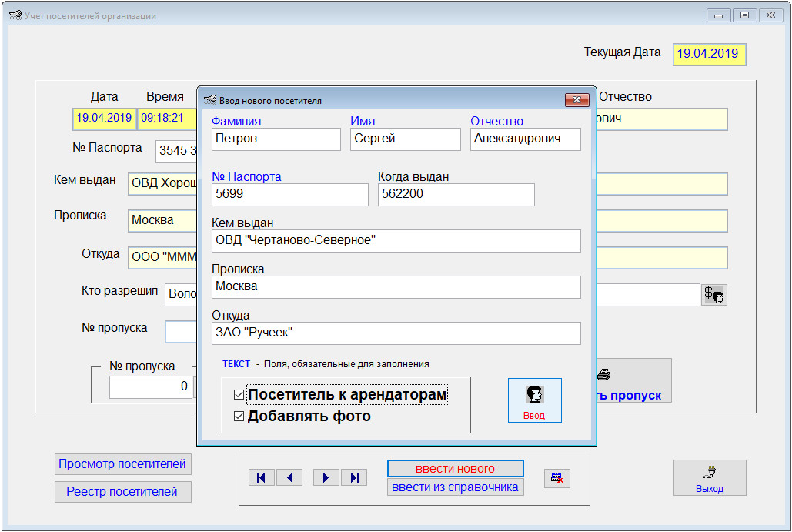
Task: Toggle Посетитель к арендаторам checkbox
Action: (x=239, y=395)
